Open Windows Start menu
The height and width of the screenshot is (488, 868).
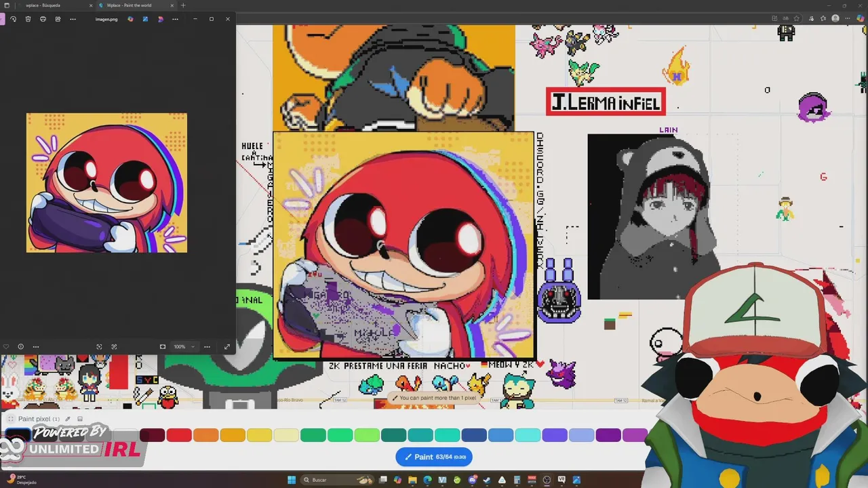click(x=292, y=480)
